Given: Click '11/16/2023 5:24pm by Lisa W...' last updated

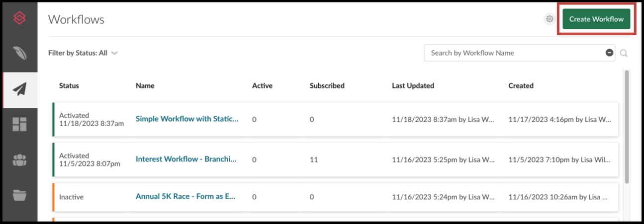Looking at the screenshot, I should coord(443,197).
